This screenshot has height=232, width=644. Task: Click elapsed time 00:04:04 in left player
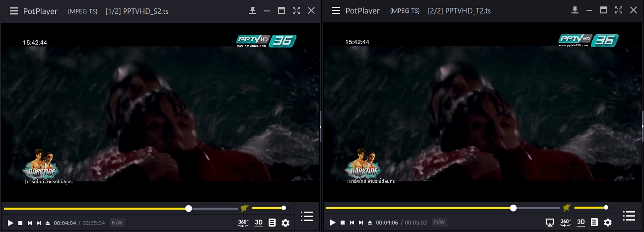tap(65, 223)
